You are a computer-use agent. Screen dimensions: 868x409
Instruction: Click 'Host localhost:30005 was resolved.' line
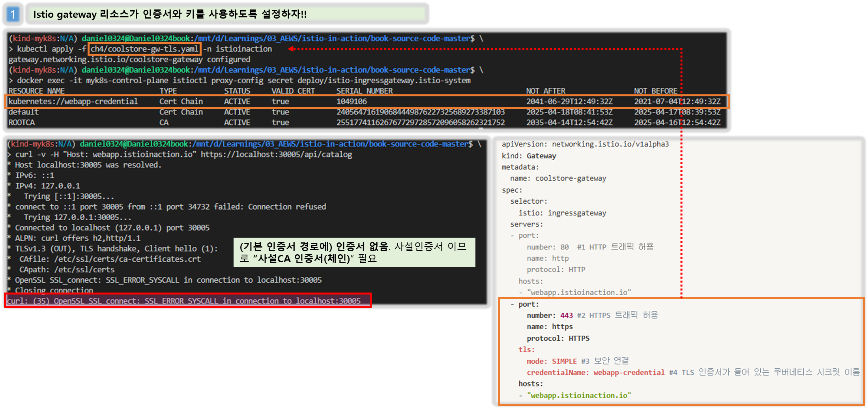pyautogui.click(x=84, y=165)
